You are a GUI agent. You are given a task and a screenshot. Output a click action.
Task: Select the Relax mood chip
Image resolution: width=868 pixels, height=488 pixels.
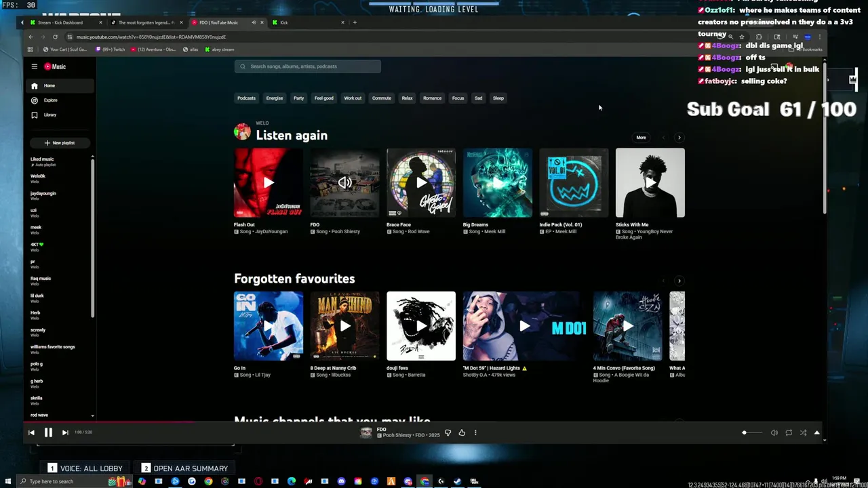coord(407,98)
